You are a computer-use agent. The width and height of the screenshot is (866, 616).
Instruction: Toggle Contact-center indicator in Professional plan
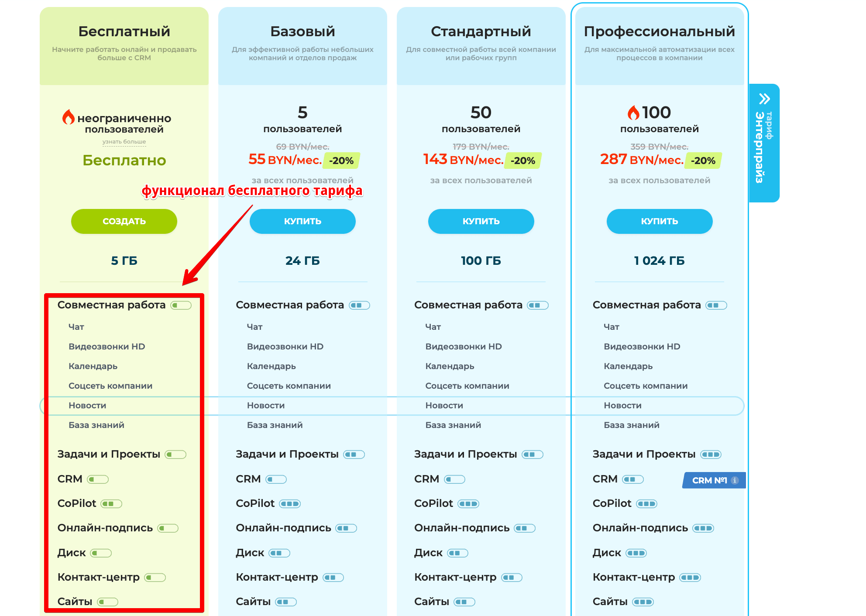(690, 578)
